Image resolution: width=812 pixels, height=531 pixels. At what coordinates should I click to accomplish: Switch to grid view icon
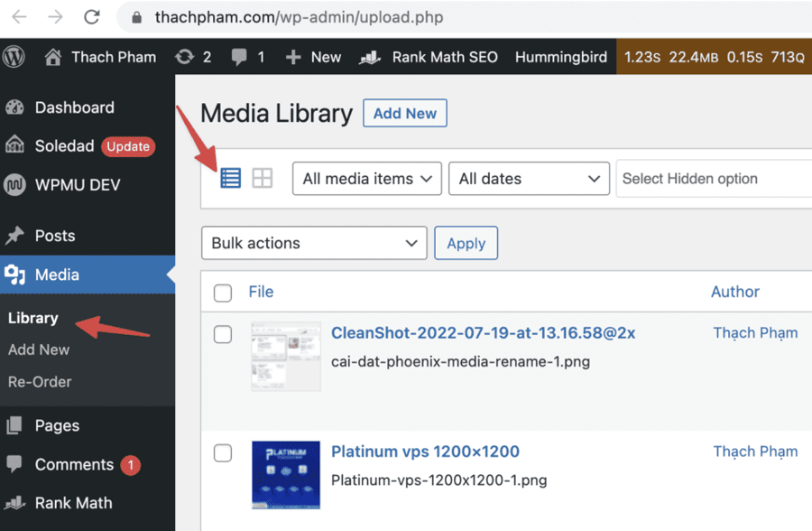262,179
